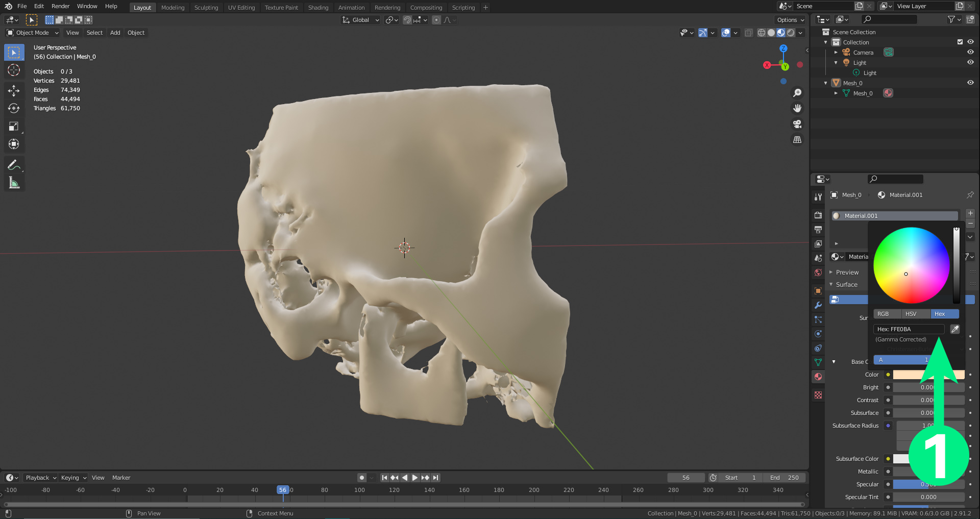Select the Rotate tool
The width and height of the screenshot is (980, 519).
[14, 108]
